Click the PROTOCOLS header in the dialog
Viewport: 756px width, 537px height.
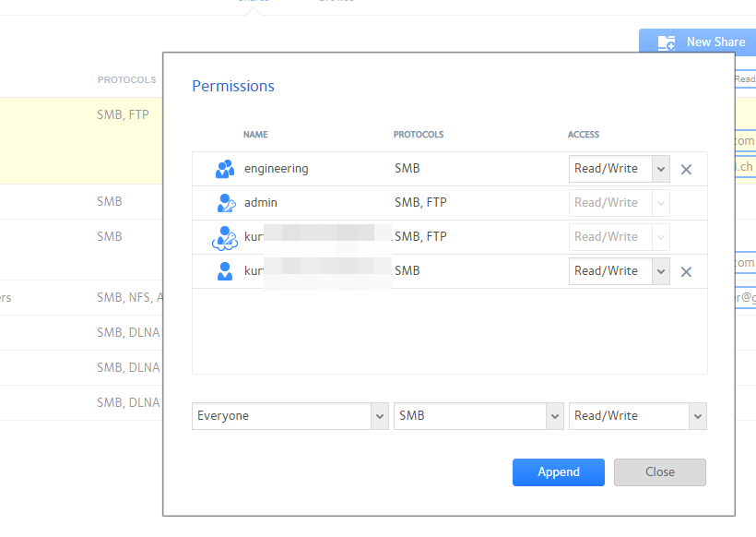point(419,135)
